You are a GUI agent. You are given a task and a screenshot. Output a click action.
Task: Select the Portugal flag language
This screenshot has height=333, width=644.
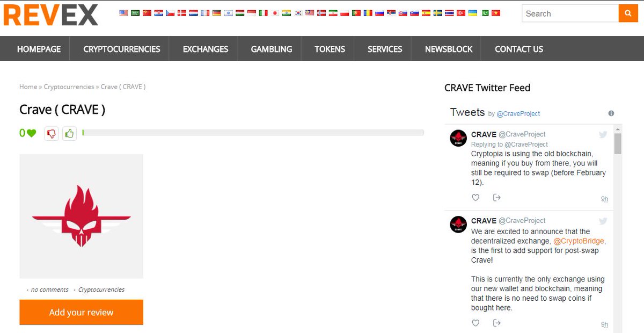point(356,13)
